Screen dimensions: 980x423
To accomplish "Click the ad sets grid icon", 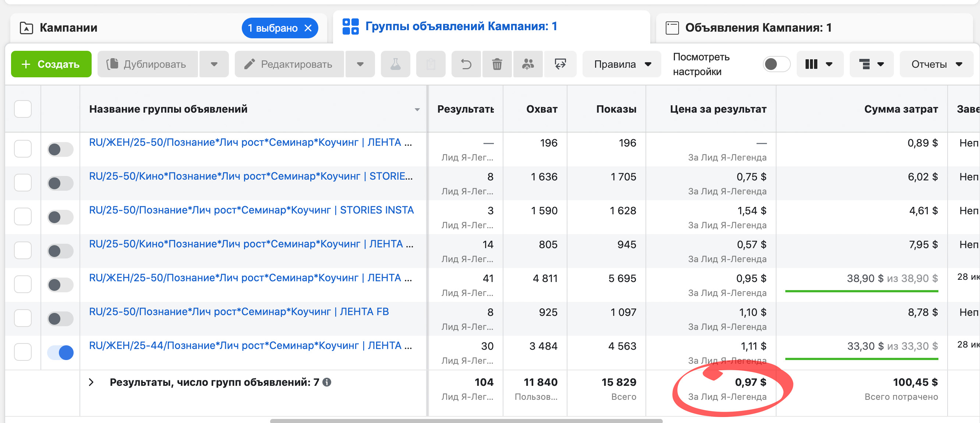I will coord(350,27).
